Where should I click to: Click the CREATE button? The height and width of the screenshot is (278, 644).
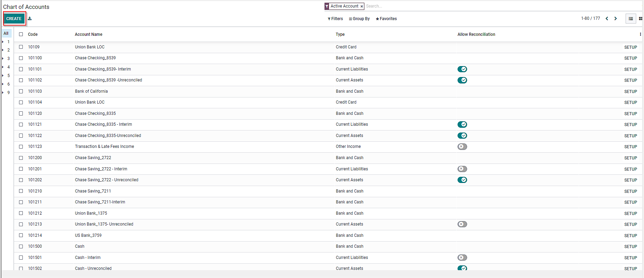pos(14,19)
